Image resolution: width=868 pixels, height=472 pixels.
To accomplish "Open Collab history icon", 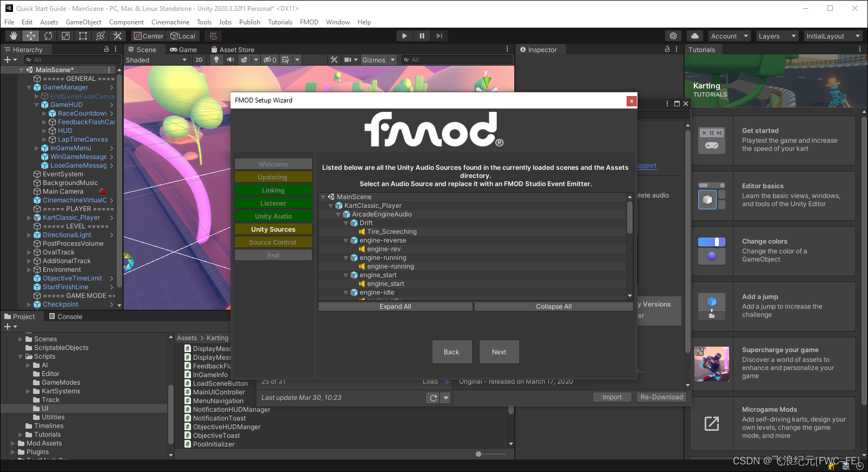I will [673, 36].
